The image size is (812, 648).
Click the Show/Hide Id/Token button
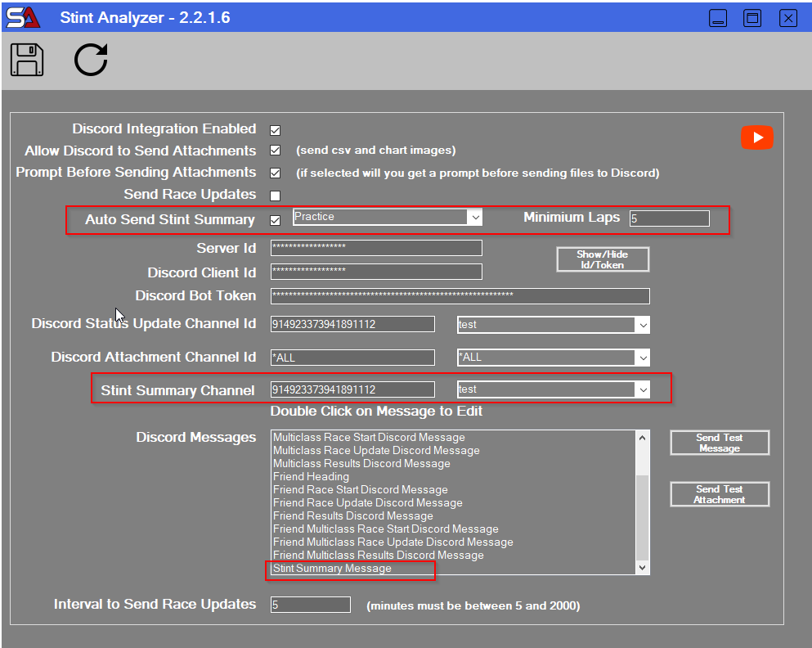(603, 259)
